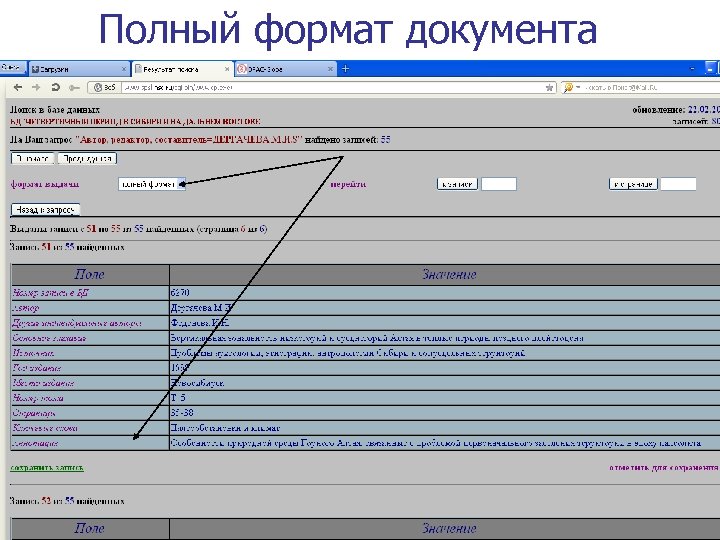Close the first browser tab
720x540 pixels.
coord(124,69)
